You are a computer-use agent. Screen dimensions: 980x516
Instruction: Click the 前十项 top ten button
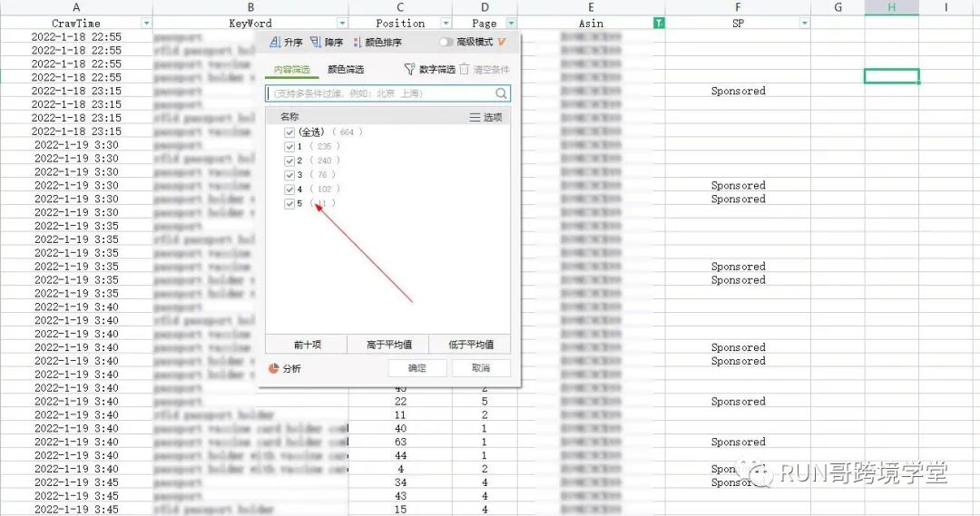tap(307, 345)
